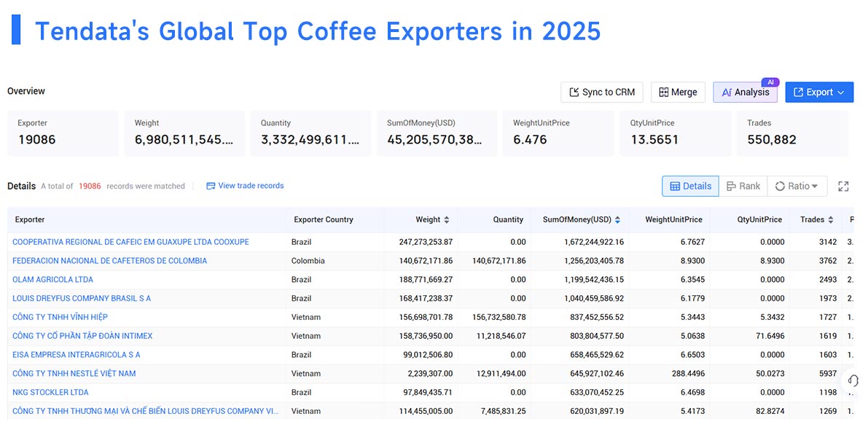Click the Quantity overview card
The height and width of the screenshot is (430, 868).
click(310, 133)
